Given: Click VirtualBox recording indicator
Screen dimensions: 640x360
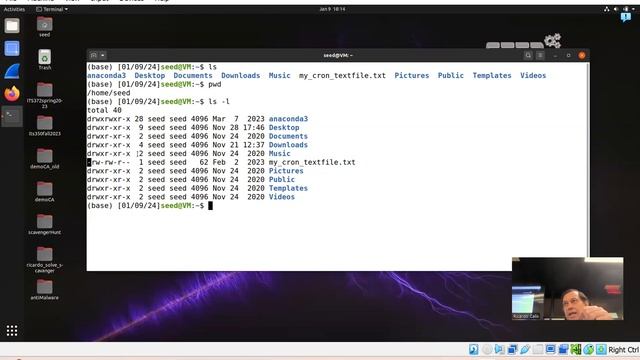Looking at the screenshot, I should pyautogui.click(x=563, y=349).
